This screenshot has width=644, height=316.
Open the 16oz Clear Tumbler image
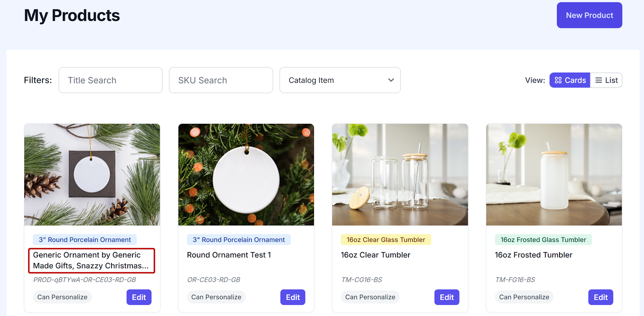[400, 174]
